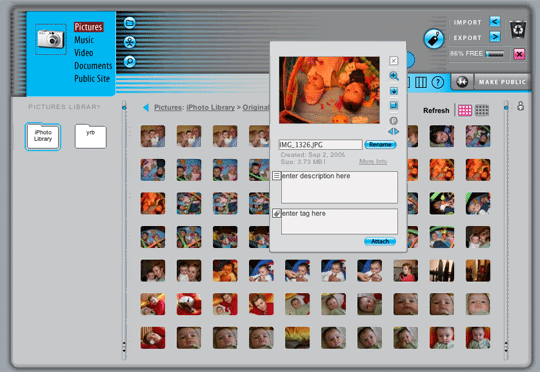This screenshot has height=372, width=540.
Task: Click the Rename button
Action: [380, 145]
